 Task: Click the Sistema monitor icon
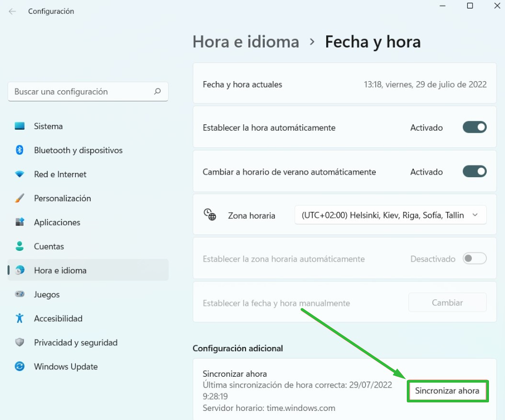click(x=20, y=126)
